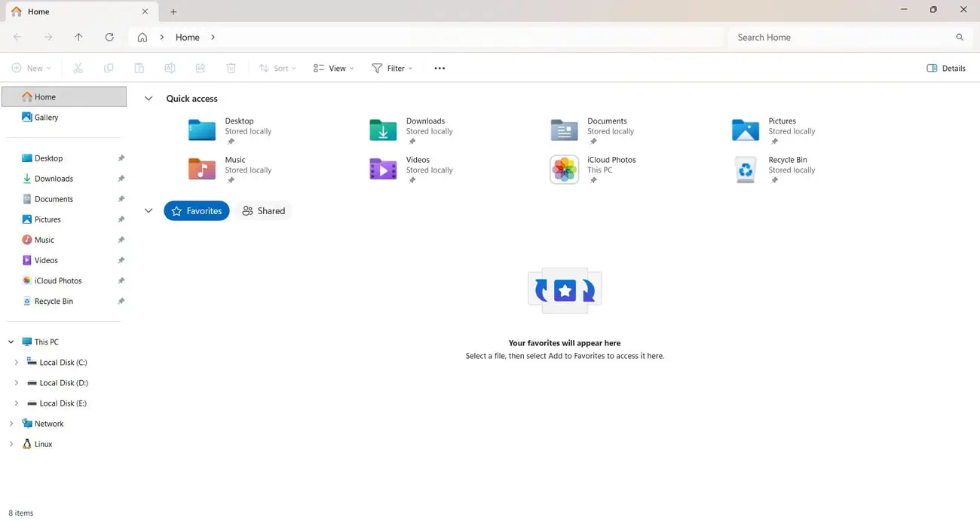This screenshot has width=980, height=521.
Task: Select the Favorites tab
Action: point(197,211)
